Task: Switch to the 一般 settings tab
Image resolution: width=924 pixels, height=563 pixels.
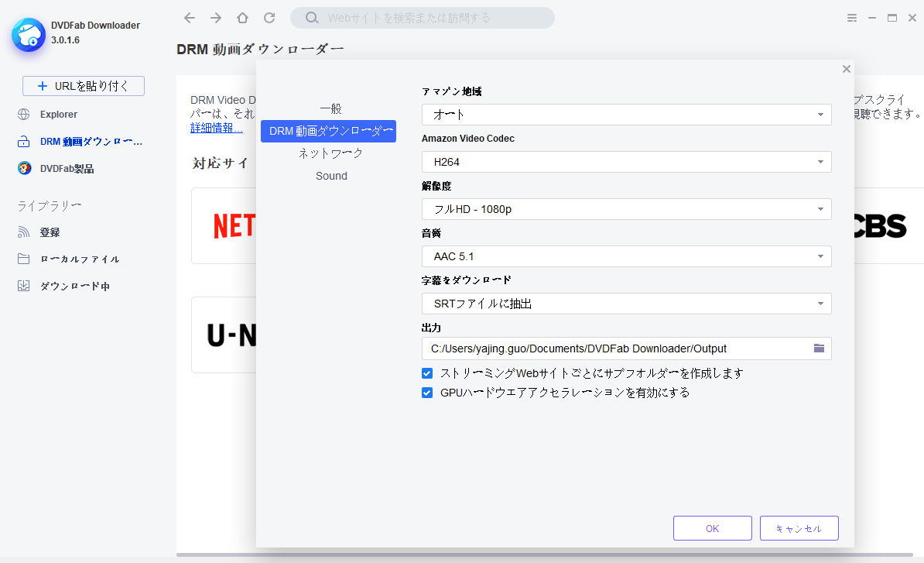Action: pos(330,108)
